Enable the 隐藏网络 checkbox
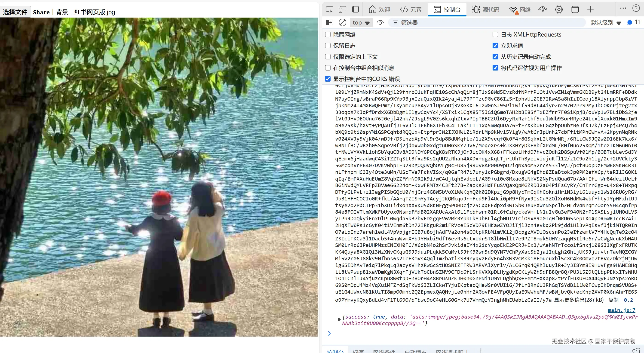This screenshot has width=644, height=353. pos(328,34)
